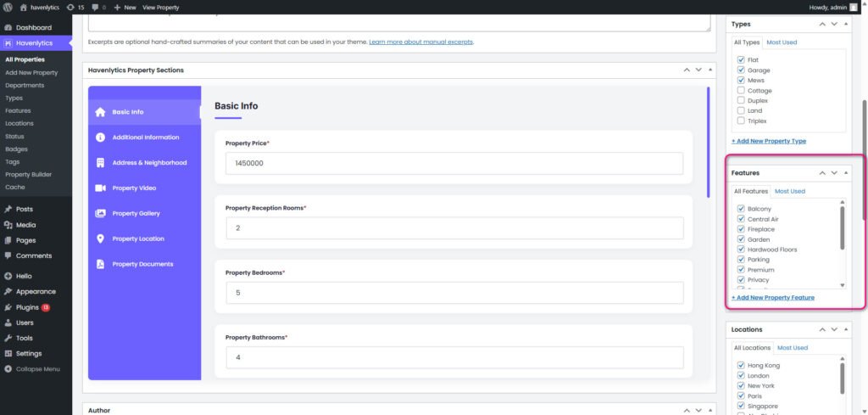Image resolution: width=868 pixels, height=415 pixels.
Task: Click the WordPress logo in admin bar
Action: [x=8, y=7]
